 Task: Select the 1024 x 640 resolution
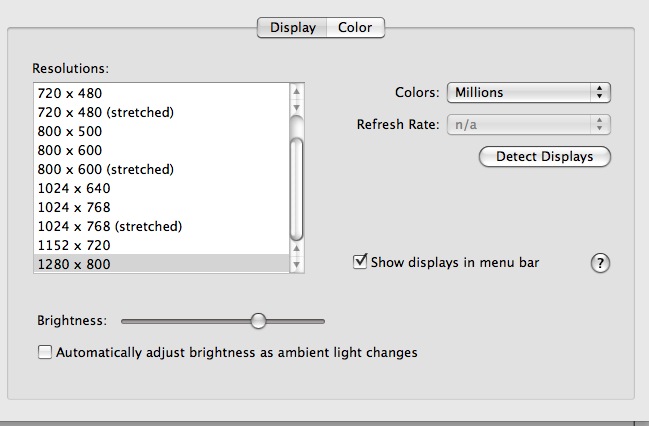click(162, 188)
